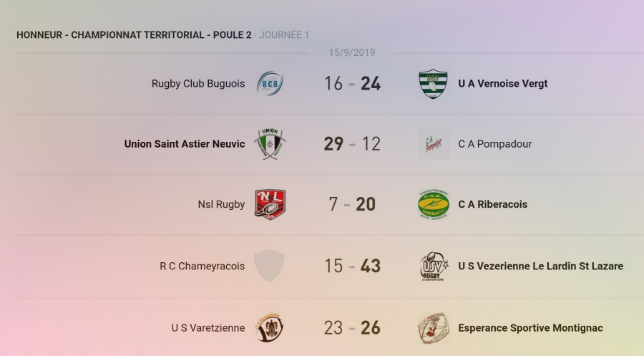Open the 23 - 26 match details
Screen dimensions: 644x356
(x=351, y=328)
